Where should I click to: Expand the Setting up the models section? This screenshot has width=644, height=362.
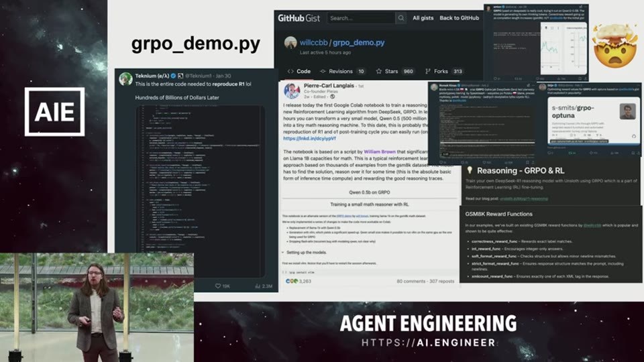pos(305,253)
